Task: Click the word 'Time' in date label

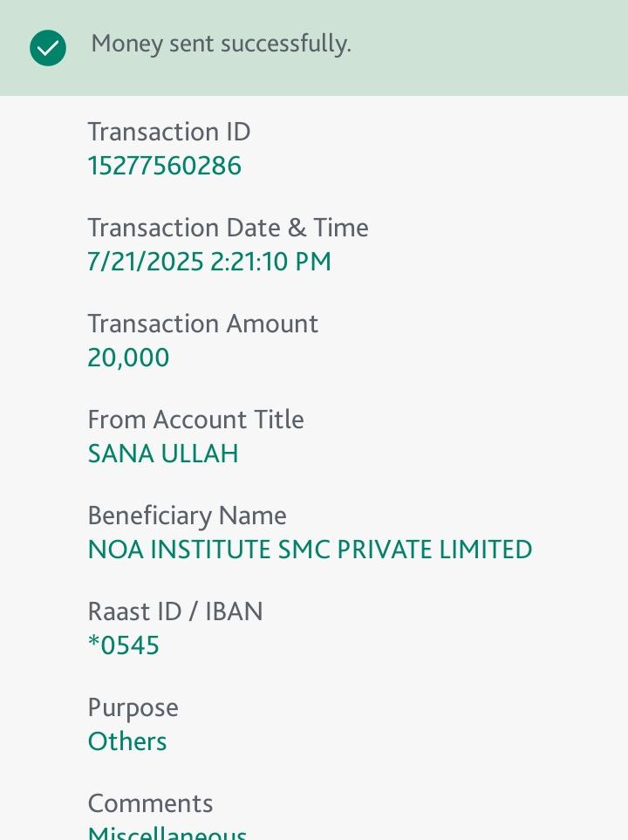Action: (341, 228)
